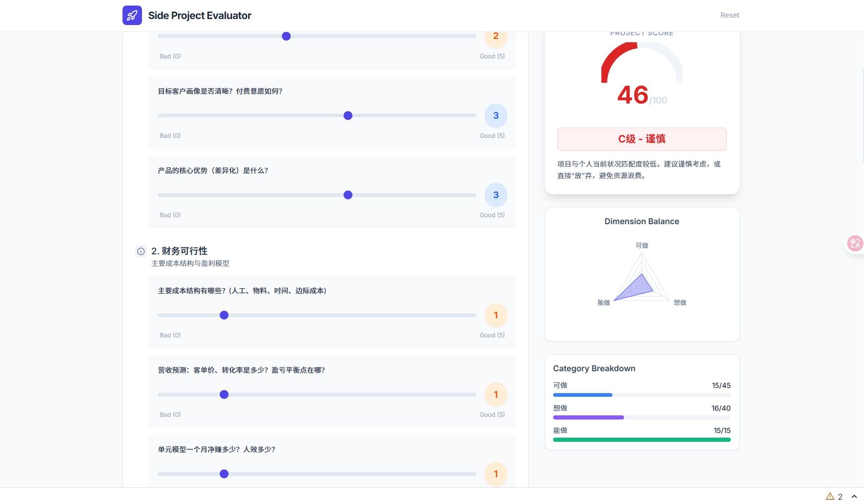Viewport: 864px width, 504px height.
Task: Click the blue 可做 progress bar
Action: (583, 395)
